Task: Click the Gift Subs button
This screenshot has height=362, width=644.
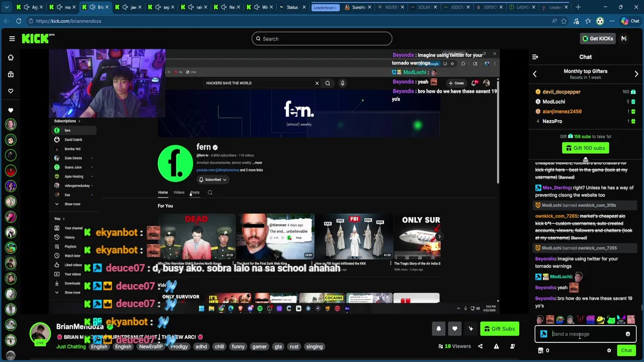Action: (x=500, y=329)
